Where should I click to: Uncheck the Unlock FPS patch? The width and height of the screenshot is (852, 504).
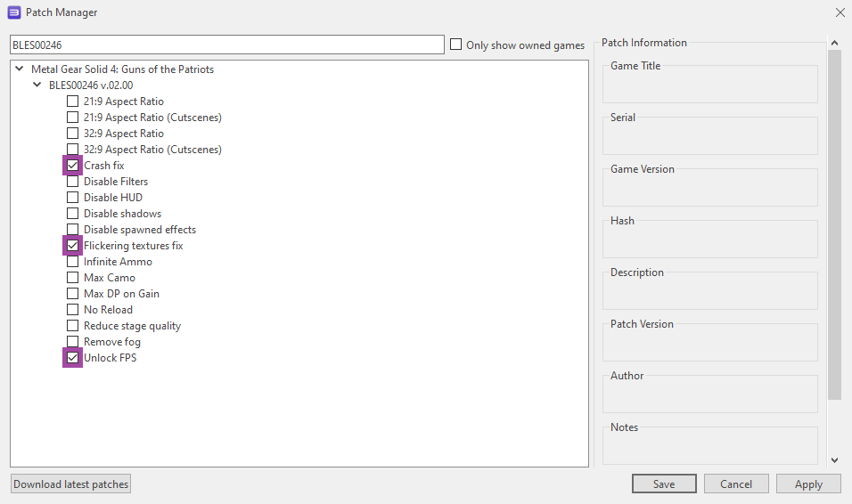pyautogui.click(x=73, y=358)
